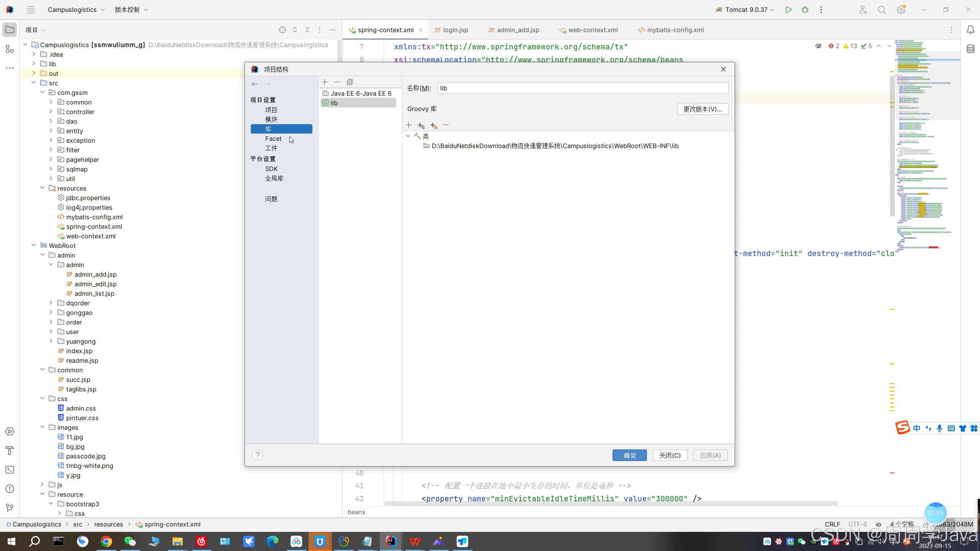Open Search Everywhere magnifier icon
This screenshot has height=551, width=980.
click(882, 10)
